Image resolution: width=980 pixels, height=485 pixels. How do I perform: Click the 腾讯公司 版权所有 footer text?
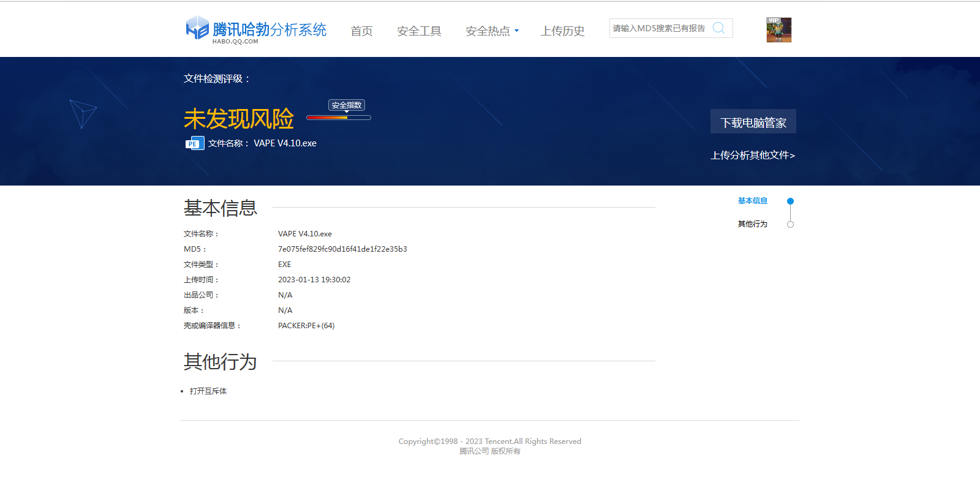(490, 451)
